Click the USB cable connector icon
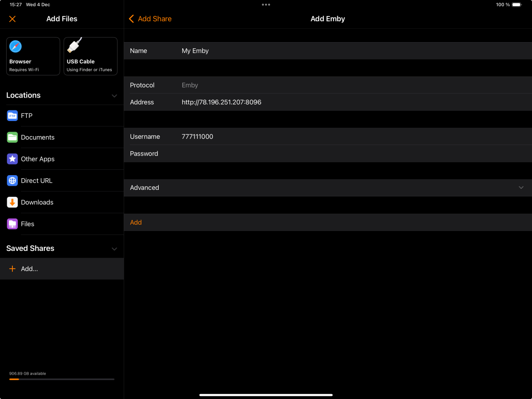Screen dimensions: 532x399 coord(74,46)
